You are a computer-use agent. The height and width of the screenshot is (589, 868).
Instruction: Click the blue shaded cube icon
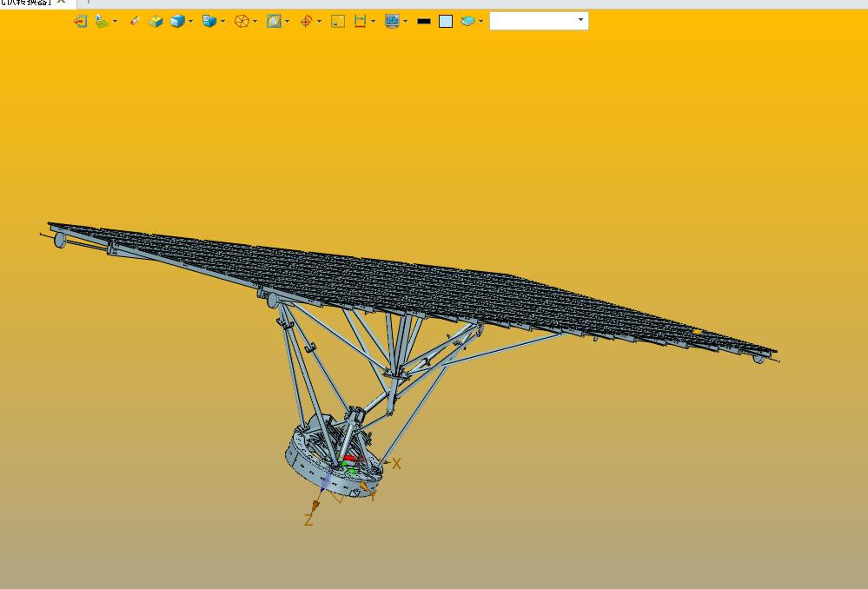[177, 21]
